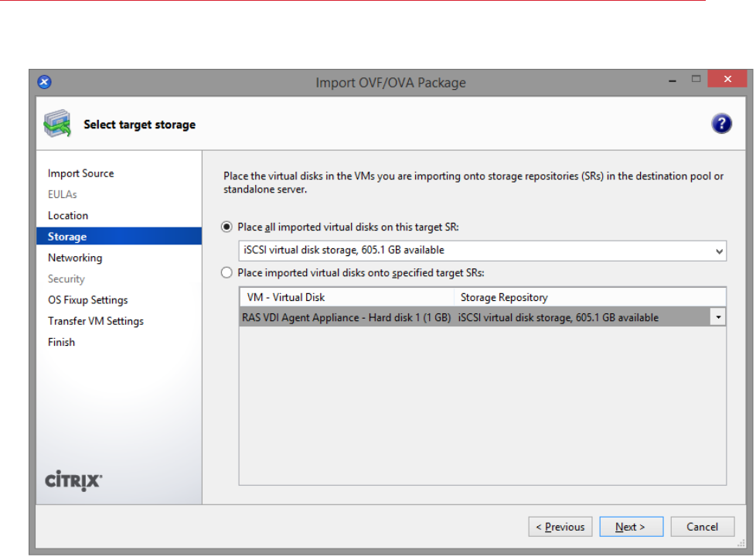Click the Citrix logo in sidebar
The height and width of the screenshot is (557, 756).
73,480
